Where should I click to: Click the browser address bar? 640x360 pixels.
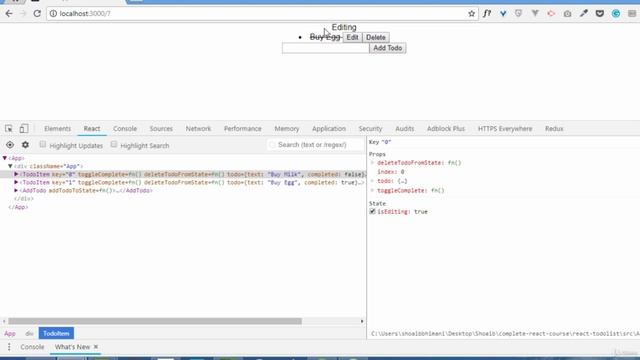(261, 13)
